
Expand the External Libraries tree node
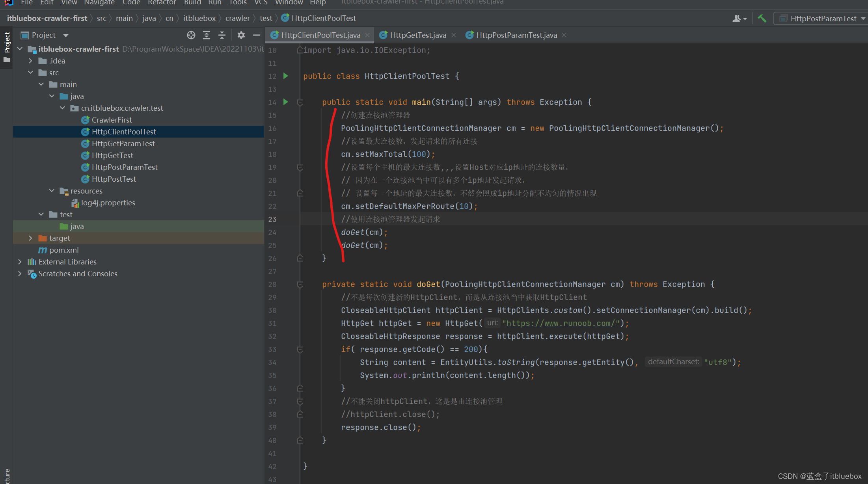pos(20,262)
